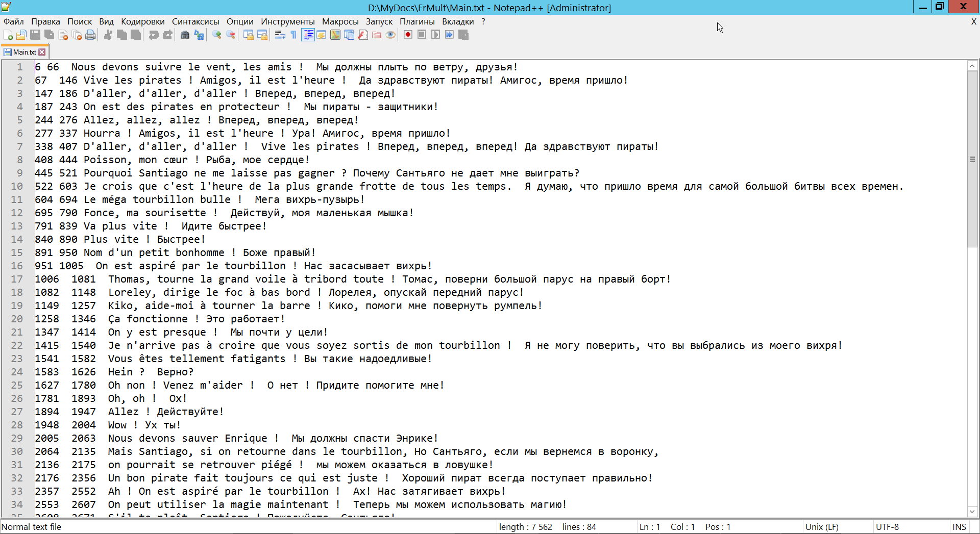Viewport: 980px width, 534px height.
Task: Click the INS insert mode indicator
Action: [959, 527]
